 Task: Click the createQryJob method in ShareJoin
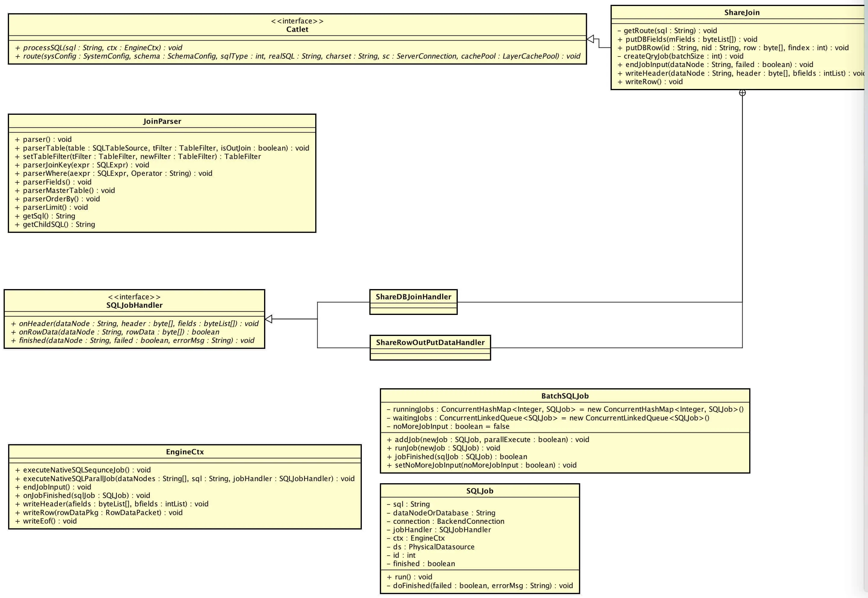680,56
